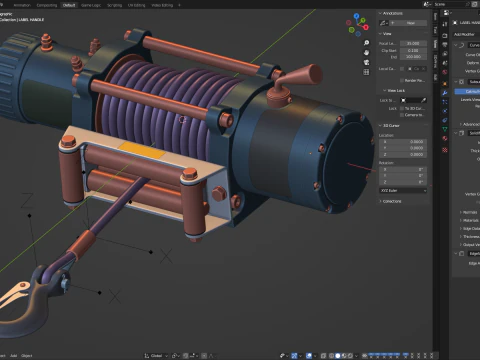This screenshot has width=480, height=360.
Task: Enable Lock To 3D Cursor checkbox
Action: coord(402,108)
